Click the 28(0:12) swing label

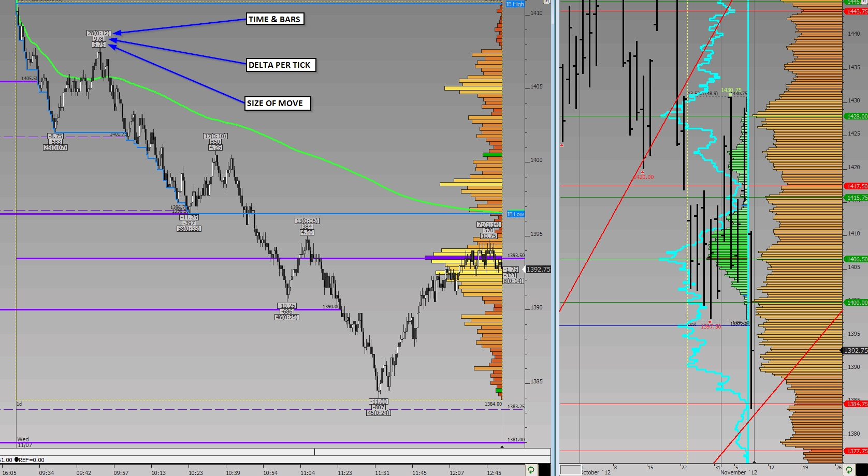(99, 33)
